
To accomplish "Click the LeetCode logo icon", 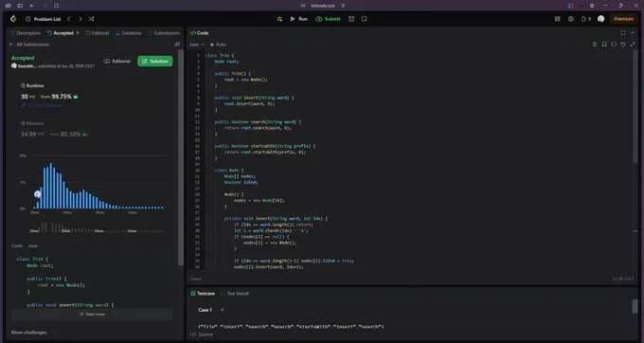I will [x=13, y=19].
